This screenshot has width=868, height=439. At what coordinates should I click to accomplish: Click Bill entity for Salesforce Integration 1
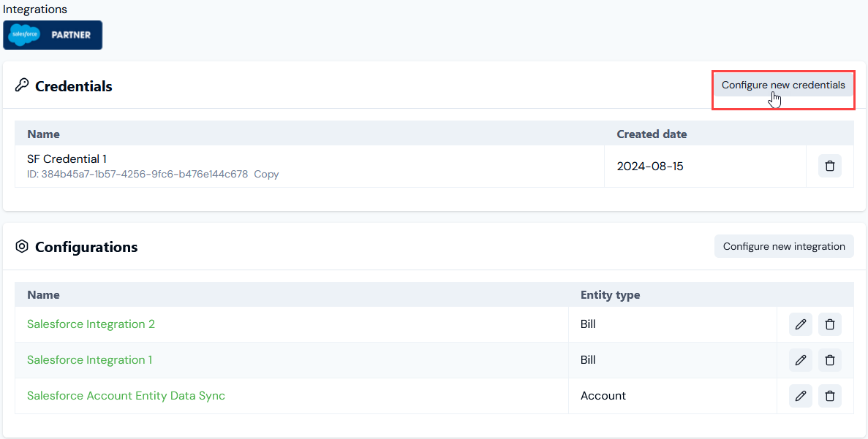588,360
